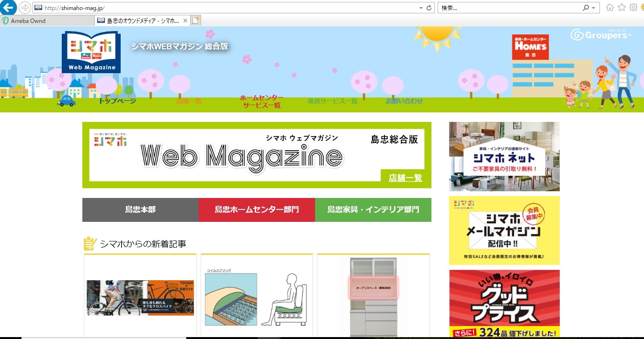Click the magnifier icon in the search box
Viewport: 644px width, 339px height.
click(586, 8)
